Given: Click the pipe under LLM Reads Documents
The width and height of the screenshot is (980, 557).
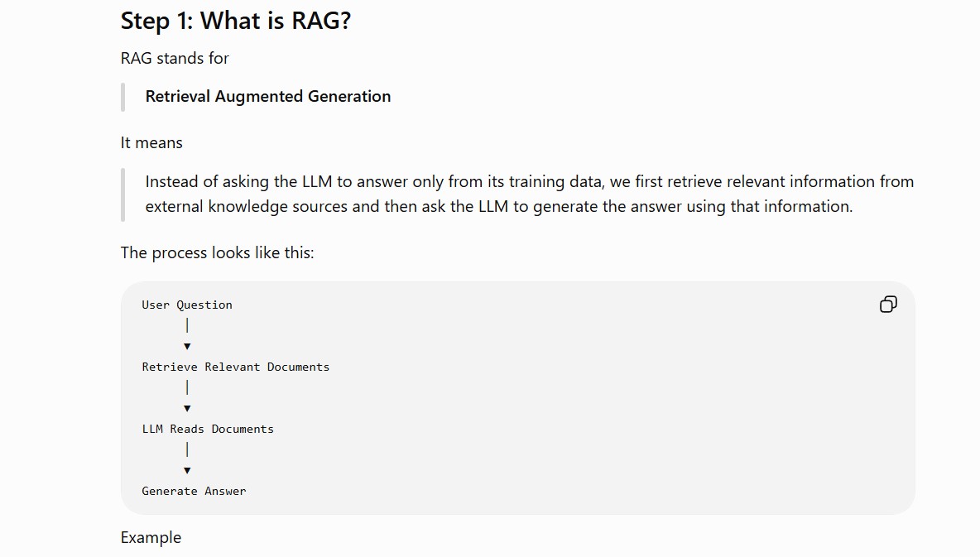Looking at the screenshot, I should tap(187, 449).
